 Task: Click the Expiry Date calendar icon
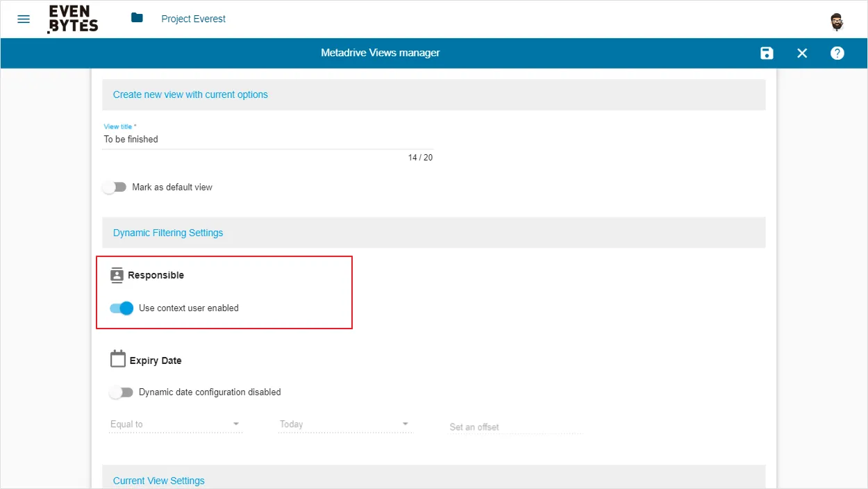(x=118, y=359)
